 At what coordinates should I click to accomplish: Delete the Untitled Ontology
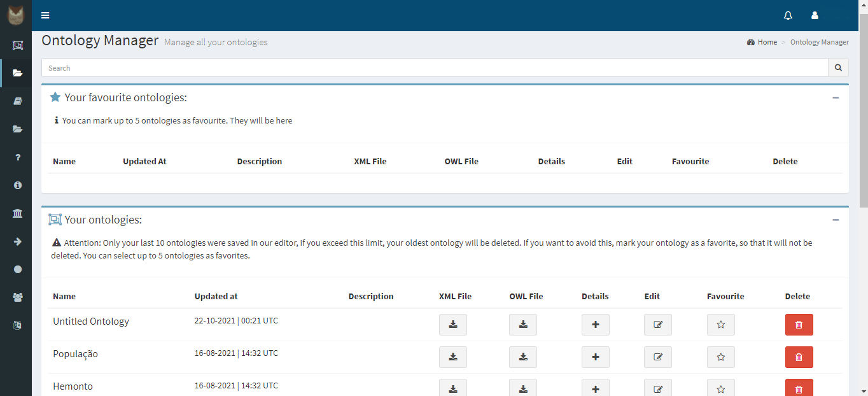pos(799,325)
